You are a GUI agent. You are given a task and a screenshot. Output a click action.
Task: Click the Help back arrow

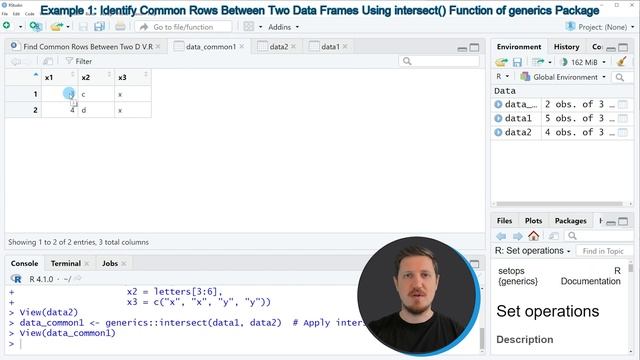point(501,236)
